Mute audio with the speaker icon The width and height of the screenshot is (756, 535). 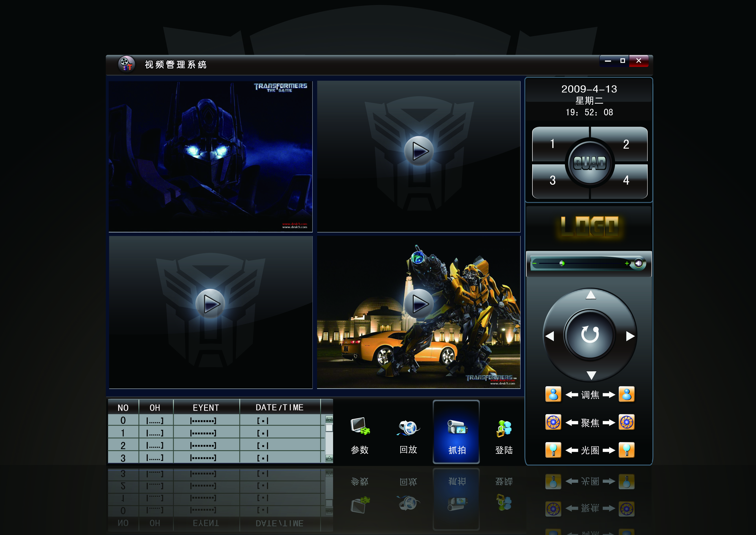click(638, 263)
